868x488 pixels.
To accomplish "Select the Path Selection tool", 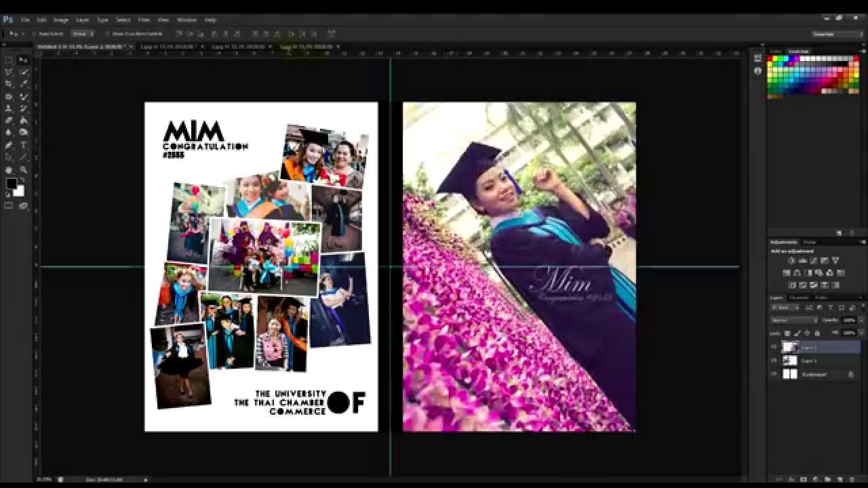I will (x=9, y=157).
